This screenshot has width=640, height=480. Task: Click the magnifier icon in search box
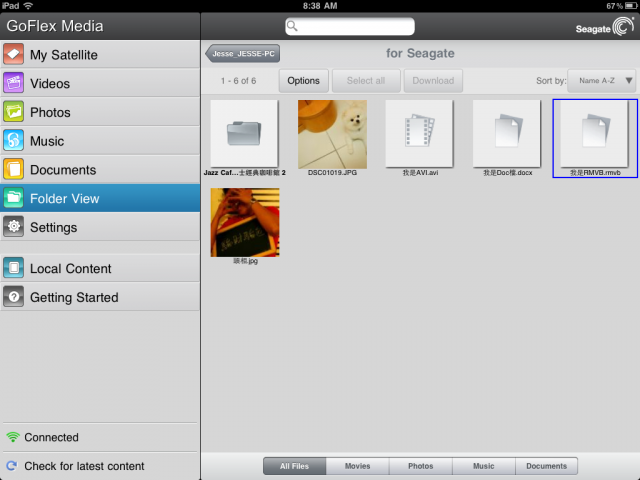(x=292, y=26)
